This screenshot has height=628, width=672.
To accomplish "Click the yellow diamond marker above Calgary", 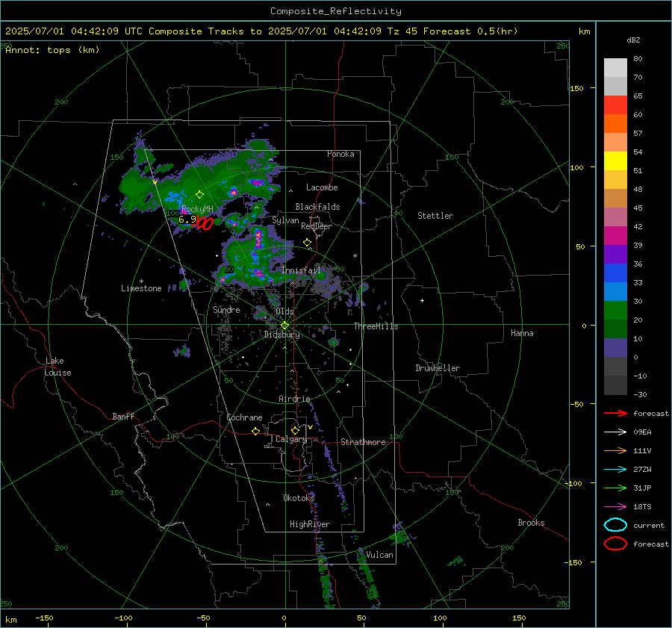I will click(295, 430).
